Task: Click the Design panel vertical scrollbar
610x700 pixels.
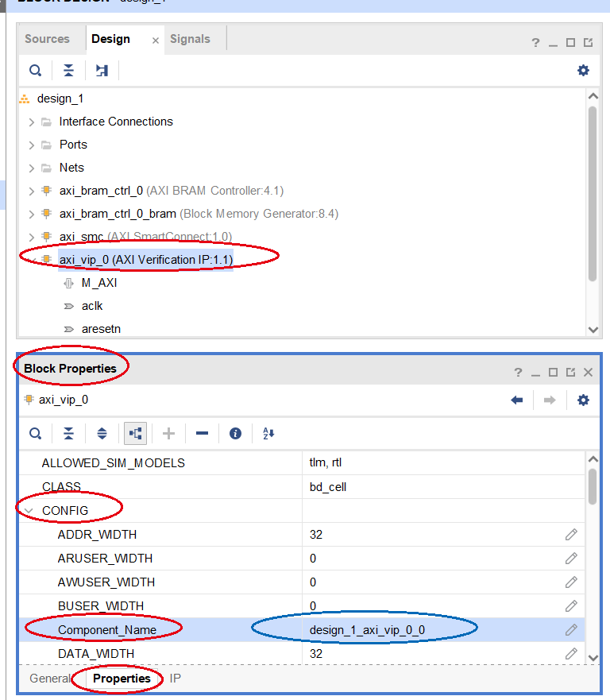Action: point(592,191)
